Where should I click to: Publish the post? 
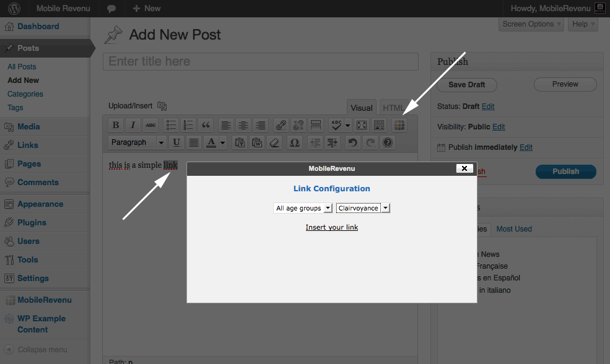[565, 171]
